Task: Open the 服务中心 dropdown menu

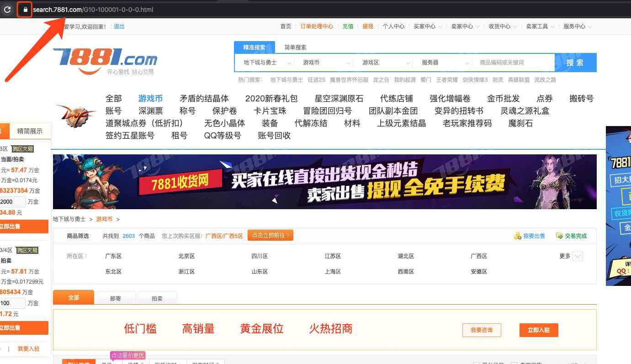Action: click(578, 26)
